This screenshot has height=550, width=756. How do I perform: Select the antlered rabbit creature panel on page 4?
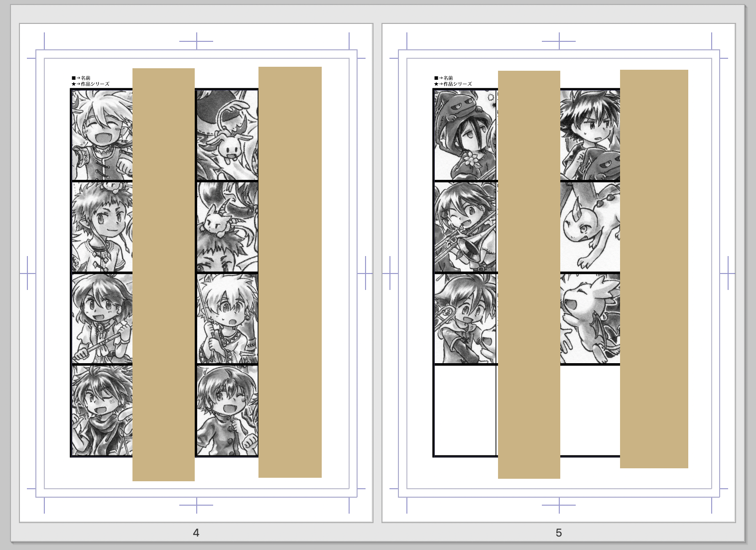pyautogui.click(x=227, y=135)
